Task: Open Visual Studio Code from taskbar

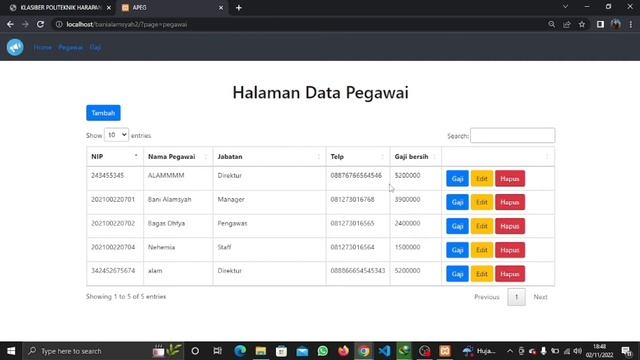Action: 384,351
